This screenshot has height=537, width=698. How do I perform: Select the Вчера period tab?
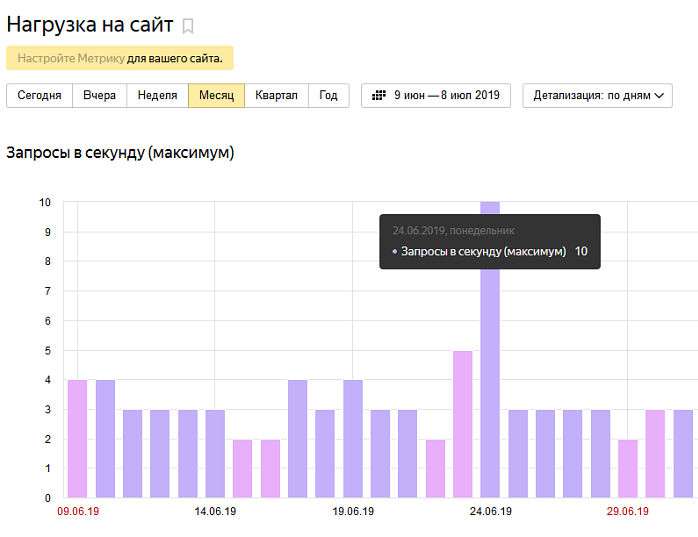tap(99, 95)
